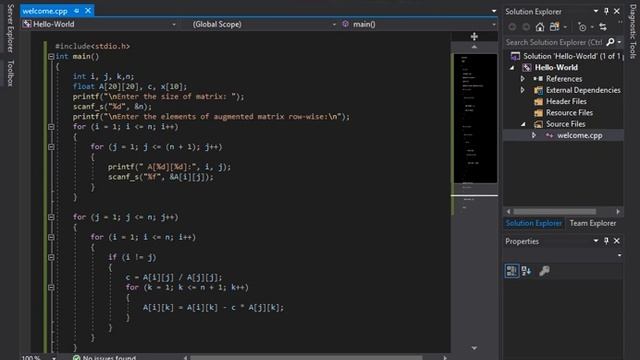Screen dimensions: 640x360
Task: Pin the Properties panel
Action: pos(606,241)
